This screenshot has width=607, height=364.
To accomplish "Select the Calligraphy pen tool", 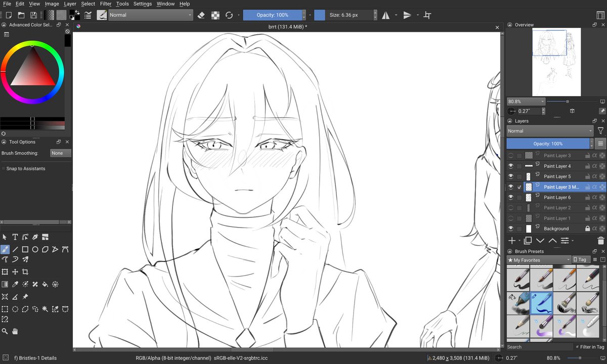I will point(35,237).
